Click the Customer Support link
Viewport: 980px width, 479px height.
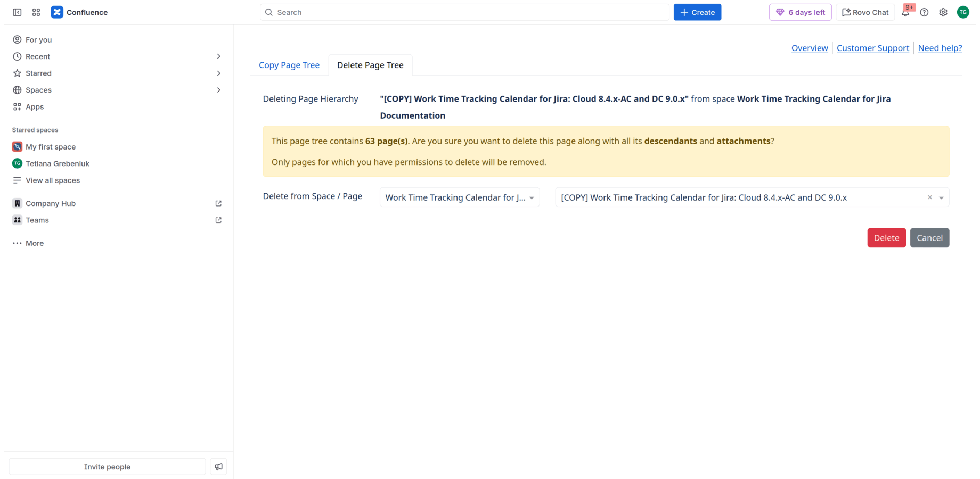pyautogui.click(x=872, y=48)
